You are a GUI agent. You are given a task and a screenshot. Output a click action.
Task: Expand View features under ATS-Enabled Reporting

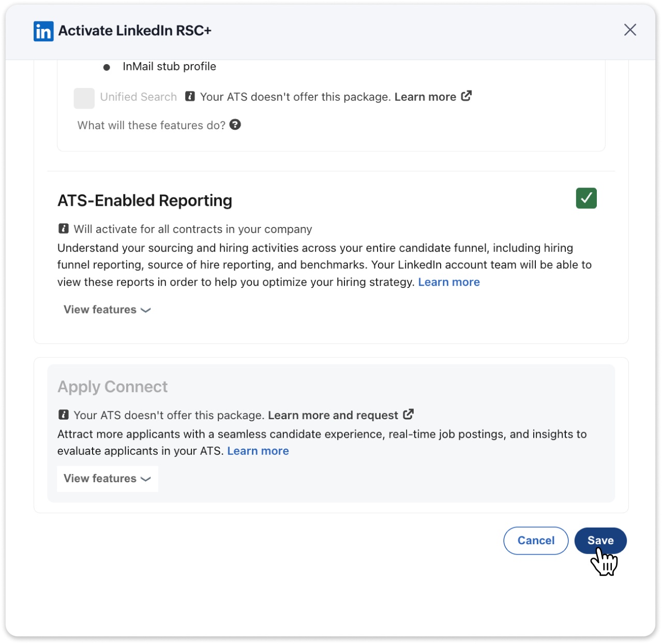107,310
